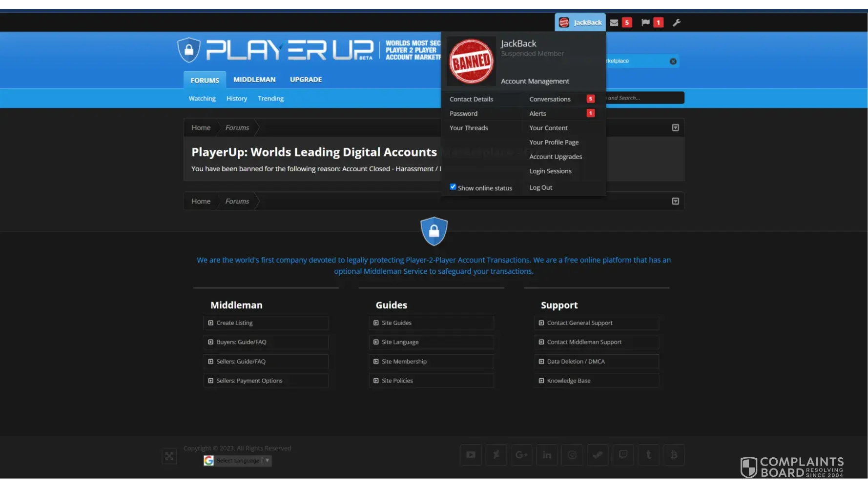Go to Home in the upper breadcrumb
This screenshot has width=868, height=488.
(x=201, y=128)
